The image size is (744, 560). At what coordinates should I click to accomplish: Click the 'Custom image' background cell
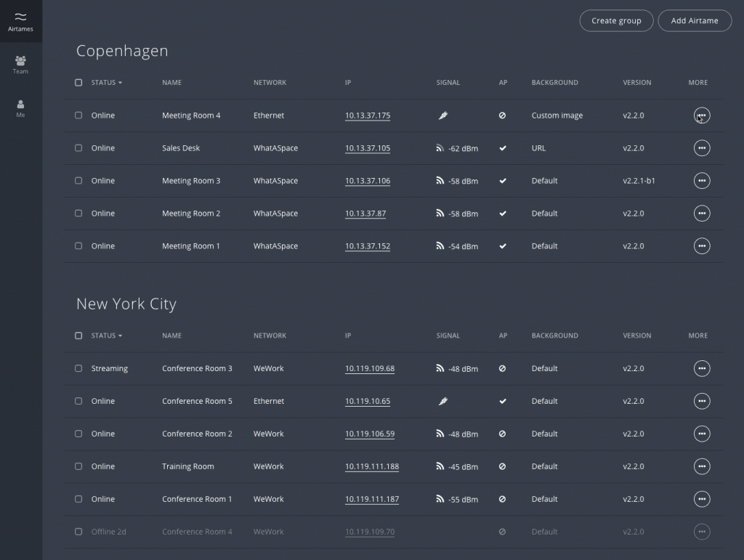pyautogui.click(x=557, y=115)
